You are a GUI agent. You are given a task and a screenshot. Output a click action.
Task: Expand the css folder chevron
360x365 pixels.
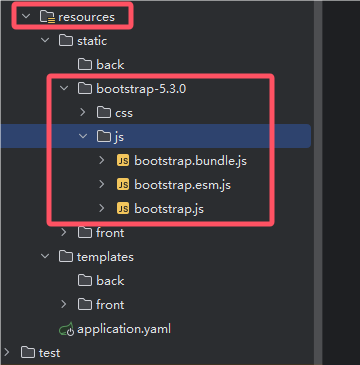[83, 112]
